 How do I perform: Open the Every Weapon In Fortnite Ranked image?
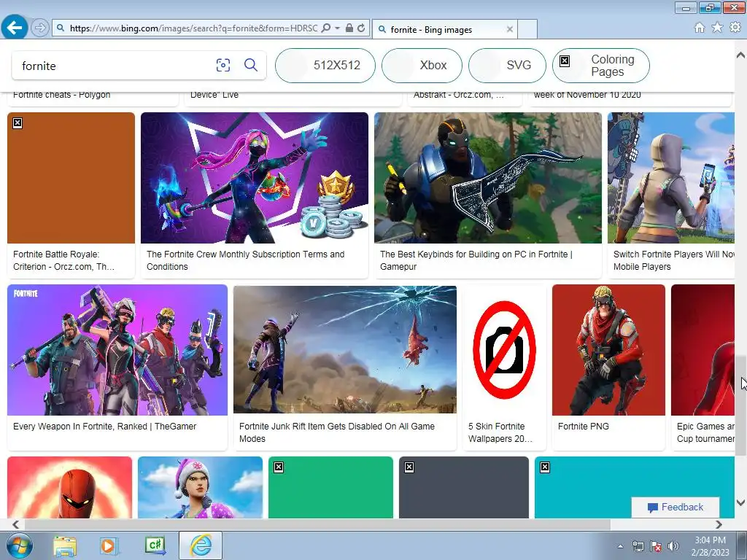[x=117, y=350]
